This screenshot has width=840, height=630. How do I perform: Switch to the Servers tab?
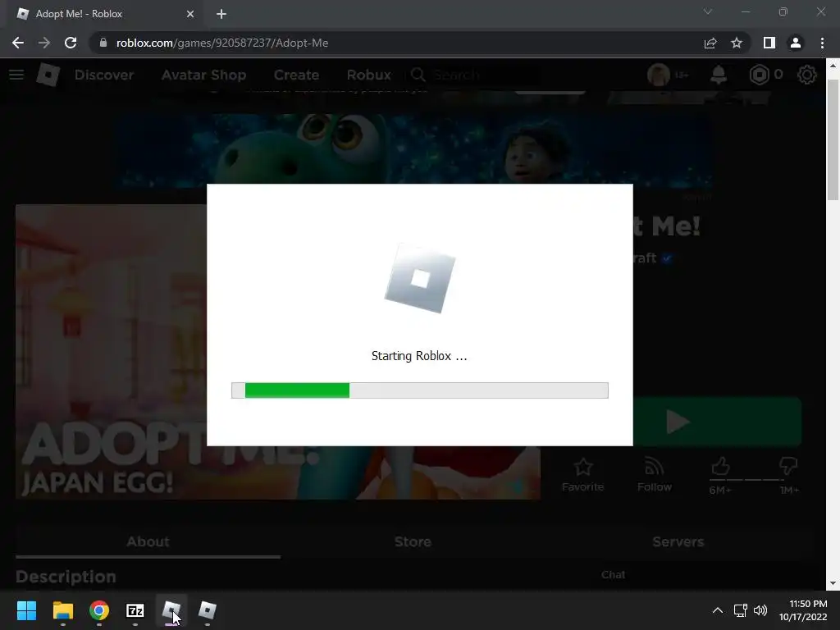click(x=678, y=541)
